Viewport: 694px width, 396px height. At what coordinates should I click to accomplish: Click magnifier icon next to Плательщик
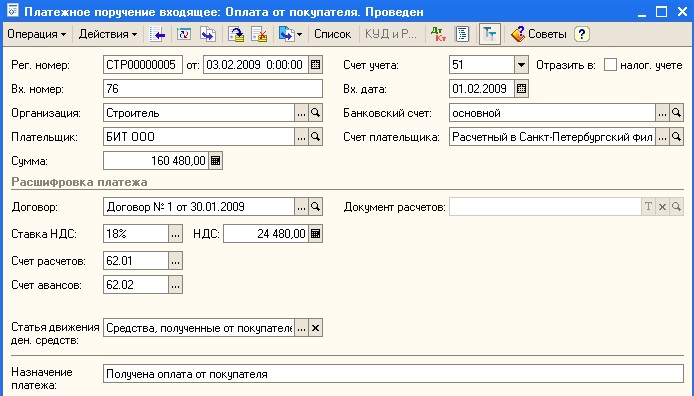(x=316, y=137)
